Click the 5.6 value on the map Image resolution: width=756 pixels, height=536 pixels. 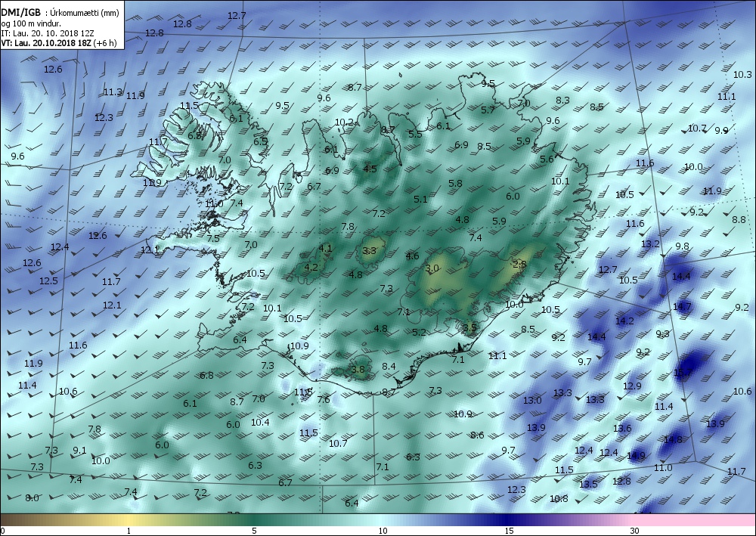tap(547, 160)
